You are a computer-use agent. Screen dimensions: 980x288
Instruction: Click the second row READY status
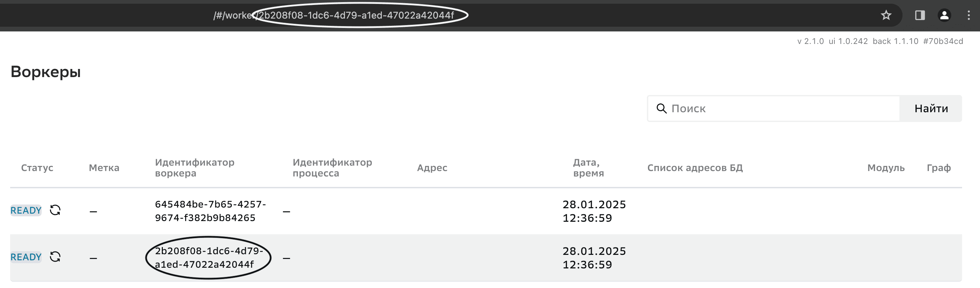coord(26,257)
